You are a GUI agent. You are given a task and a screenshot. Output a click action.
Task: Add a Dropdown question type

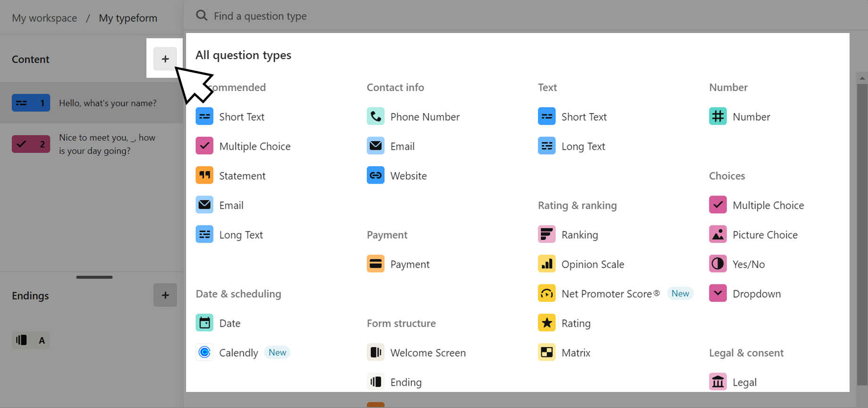(x=745, y=293)
